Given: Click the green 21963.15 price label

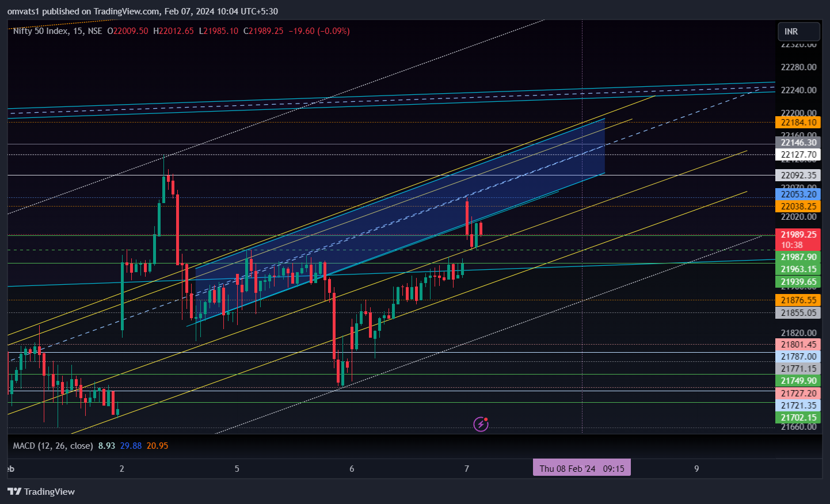Looking at the screenshot, I should tap(798, 269).
